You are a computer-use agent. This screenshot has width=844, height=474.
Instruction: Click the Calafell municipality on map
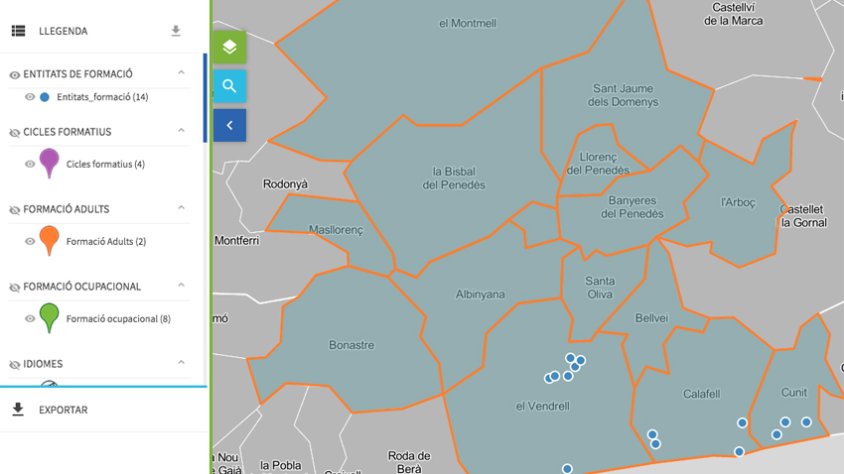[701, 394]
